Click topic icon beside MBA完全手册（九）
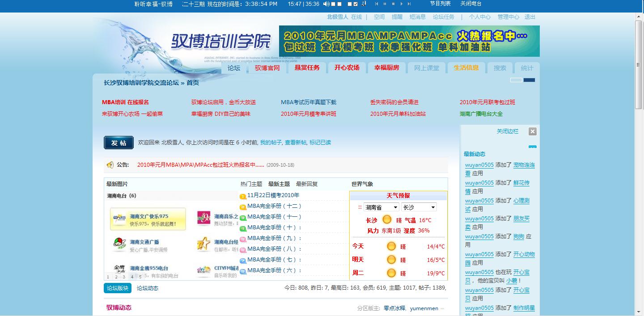 point(243,239)
